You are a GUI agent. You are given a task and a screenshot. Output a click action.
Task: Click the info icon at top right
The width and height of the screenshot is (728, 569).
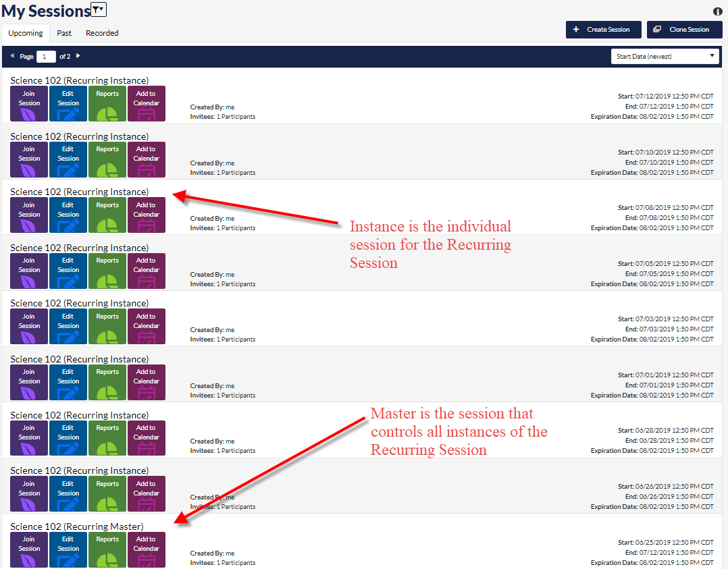coord(718,11)
